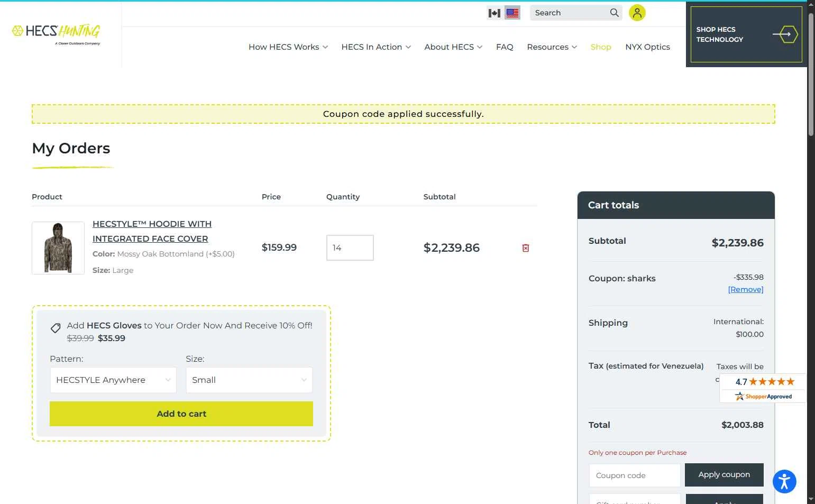Screen dimensions: 815x504
Task: Click the Only one coupon per Purchase note
Action: tap(637, 453)
